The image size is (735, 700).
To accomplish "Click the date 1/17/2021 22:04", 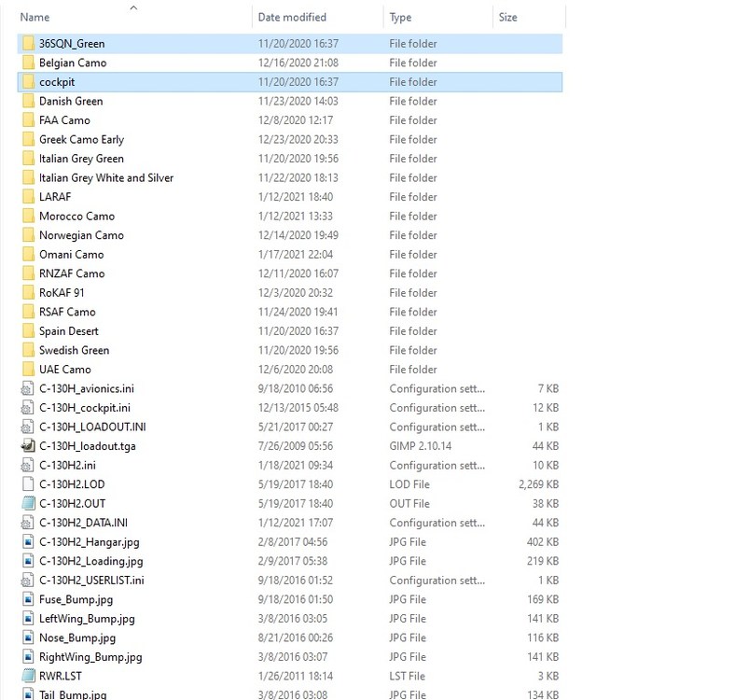I will (x=296, y=255).
